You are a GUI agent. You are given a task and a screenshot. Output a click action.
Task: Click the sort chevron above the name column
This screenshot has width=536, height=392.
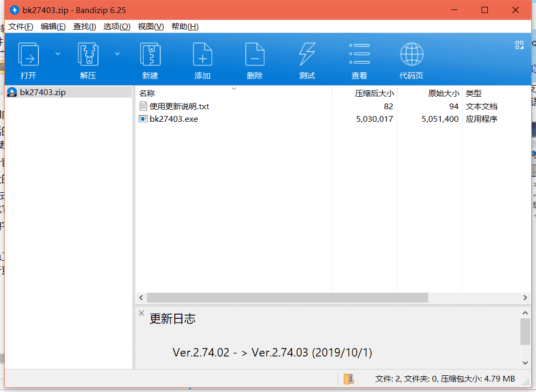234,88
